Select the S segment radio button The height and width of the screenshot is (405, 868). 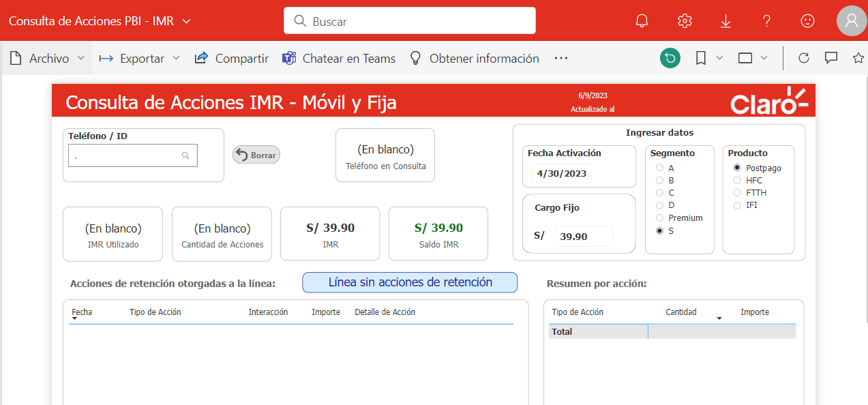pos(659,231)
